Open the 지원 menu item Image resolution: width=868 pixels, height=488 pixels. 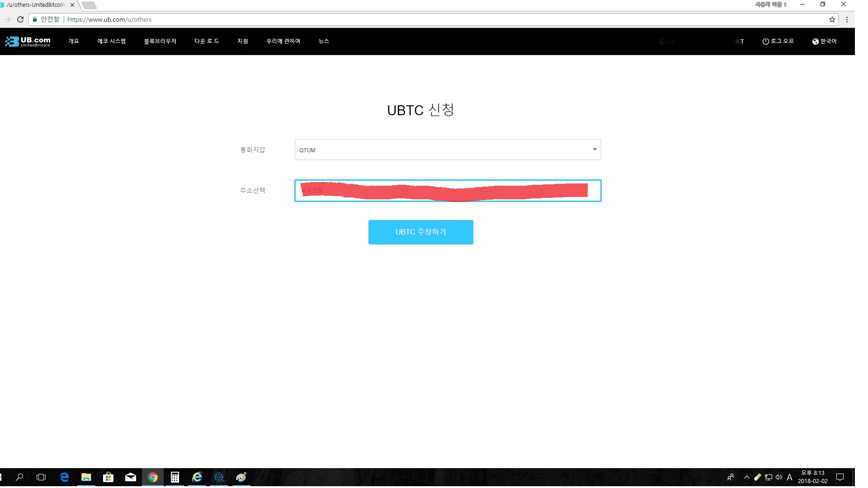click(x=243, y=41)
